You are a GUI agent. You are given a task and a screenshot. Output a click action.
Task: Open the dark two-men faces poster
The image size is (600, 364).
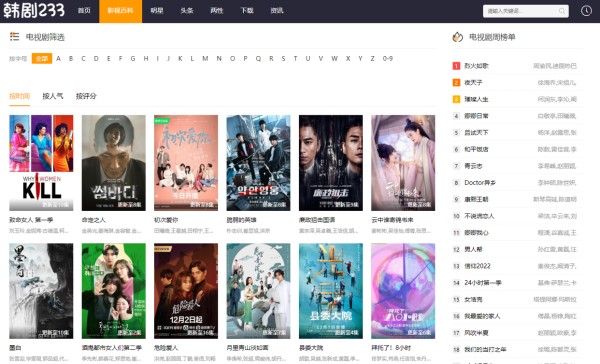pos(331,163)
